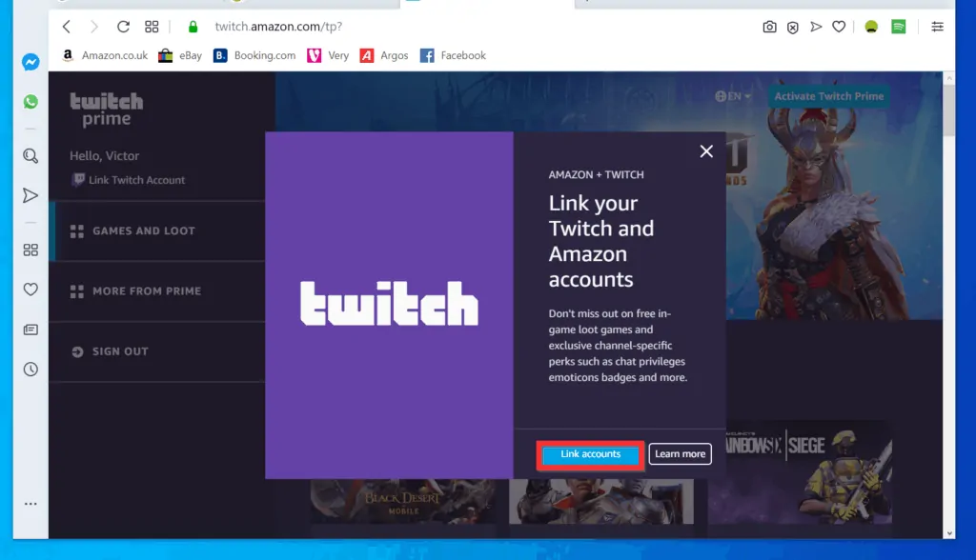
Task: Expand the EN language dropdown
Action: pyautogui.click(x=734, y=96)
